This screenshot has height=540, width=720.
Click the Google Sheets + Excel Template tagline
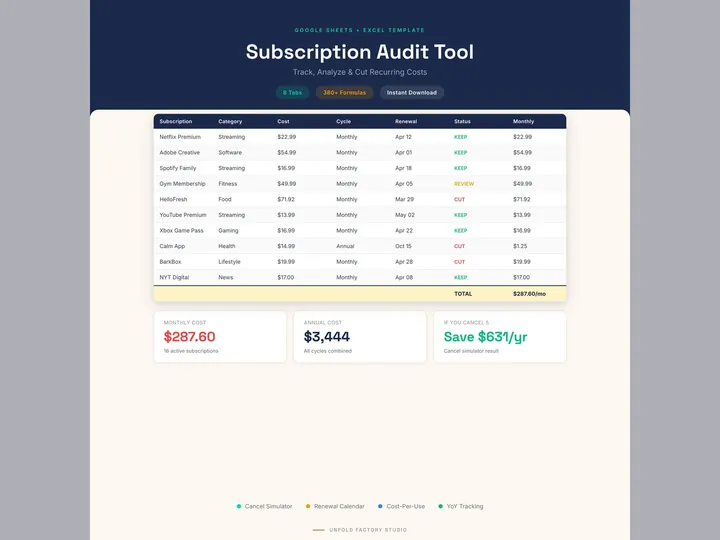click(x=360, y=30)
